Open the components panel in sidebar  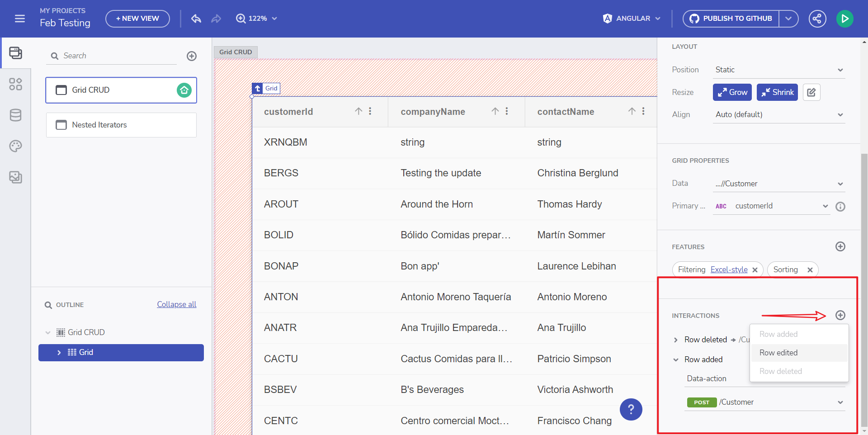(x=16, y=84)
